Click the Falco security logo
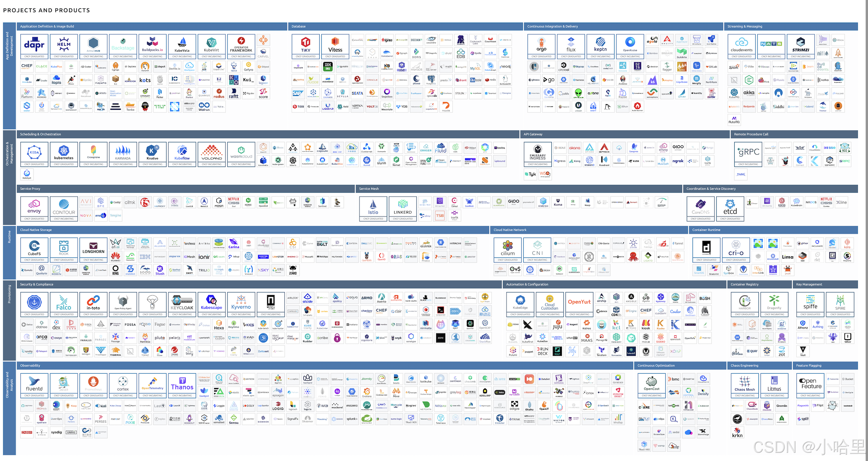The width and height of the screenshot is (868, 461). pos(64,303)
